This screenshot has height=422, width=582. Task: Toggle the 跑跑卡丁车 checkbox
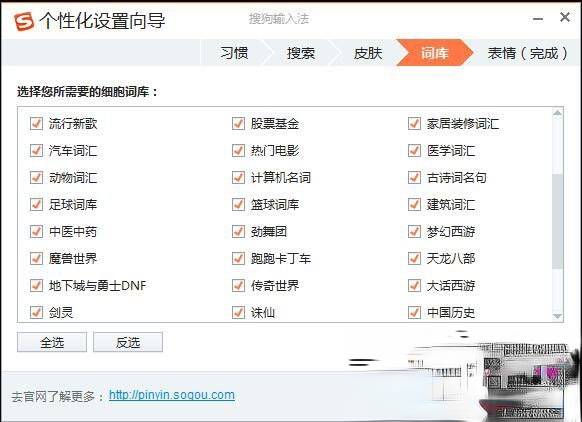point(238,258)
